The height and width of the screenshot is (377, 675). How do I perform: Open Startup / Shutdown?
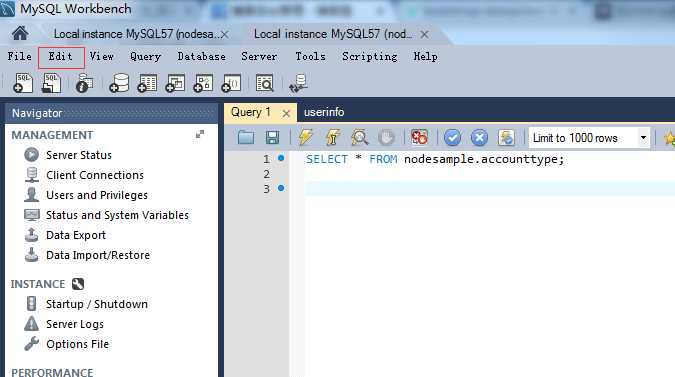[x=97, y=304]
